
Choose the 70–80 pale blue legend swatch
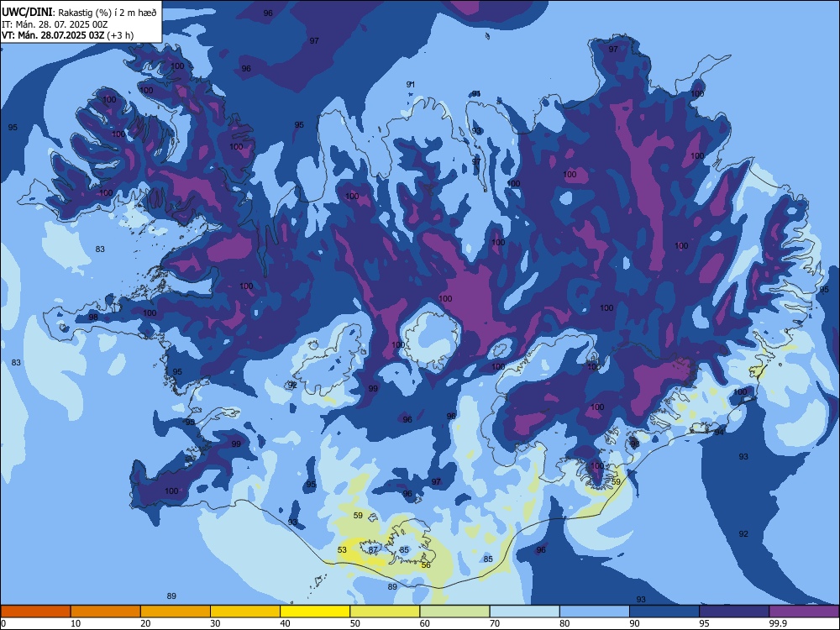pos(524,612)
